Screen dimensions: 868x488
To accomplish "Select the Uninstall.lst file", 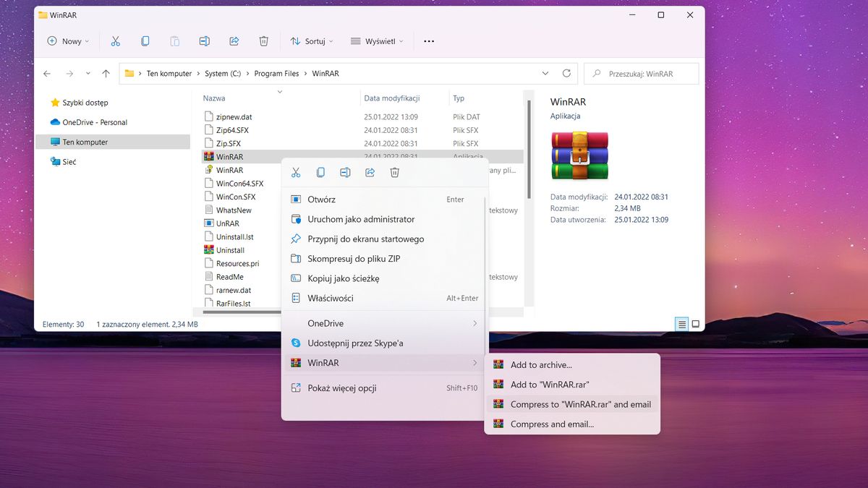I will coord(234,237).
